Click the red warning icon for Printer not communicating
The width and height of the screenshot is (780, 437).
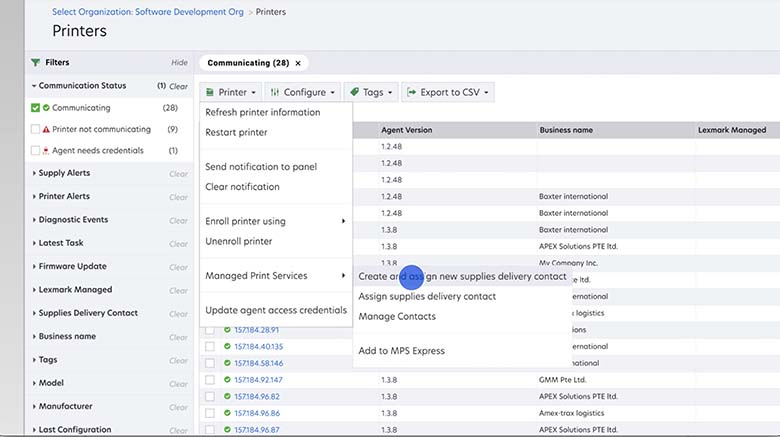pyautogui.click(x=46, y=129)
